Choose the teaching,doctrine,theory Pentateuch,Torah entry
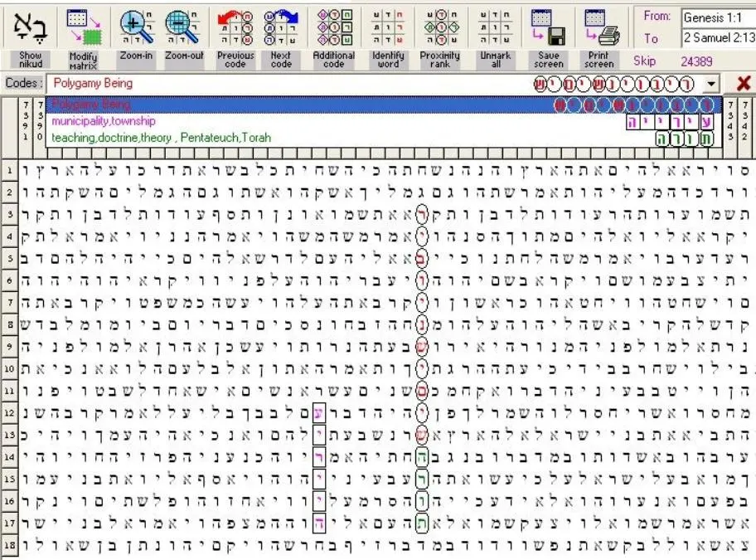This screenshot has width=756, height=560. 384,138
